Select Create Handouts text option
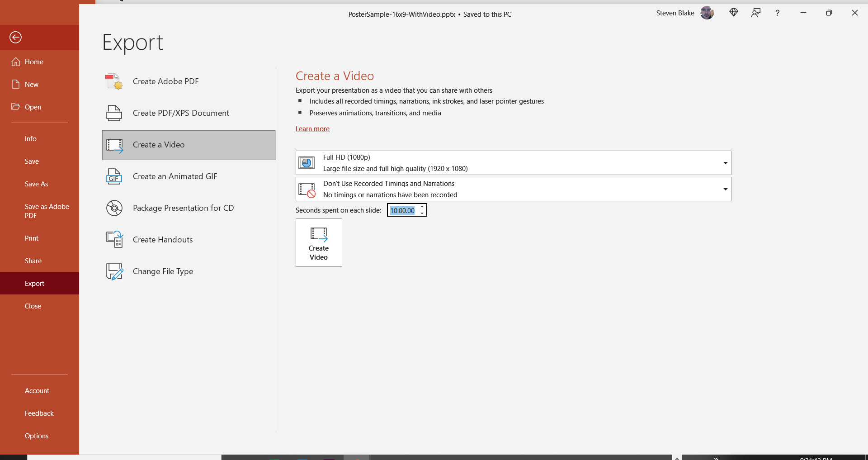This screenshot has height=460, width=868. (x=163, y=240)
